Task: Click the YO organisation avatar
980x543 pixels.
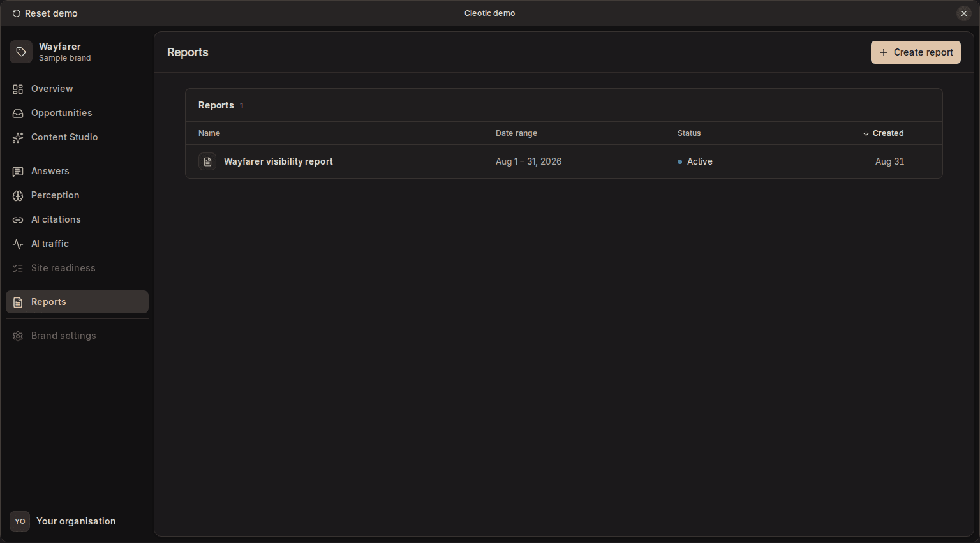Action: [20, 521]
